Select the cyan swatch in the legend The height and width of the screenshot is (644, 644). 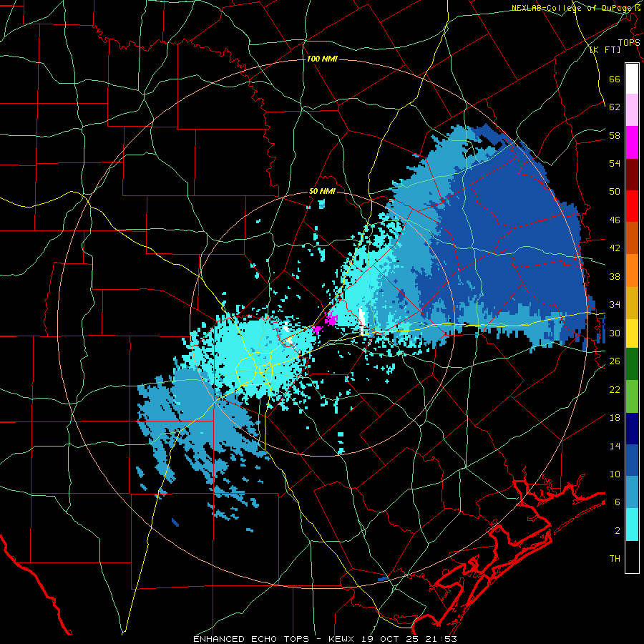[x=632, y=525]
